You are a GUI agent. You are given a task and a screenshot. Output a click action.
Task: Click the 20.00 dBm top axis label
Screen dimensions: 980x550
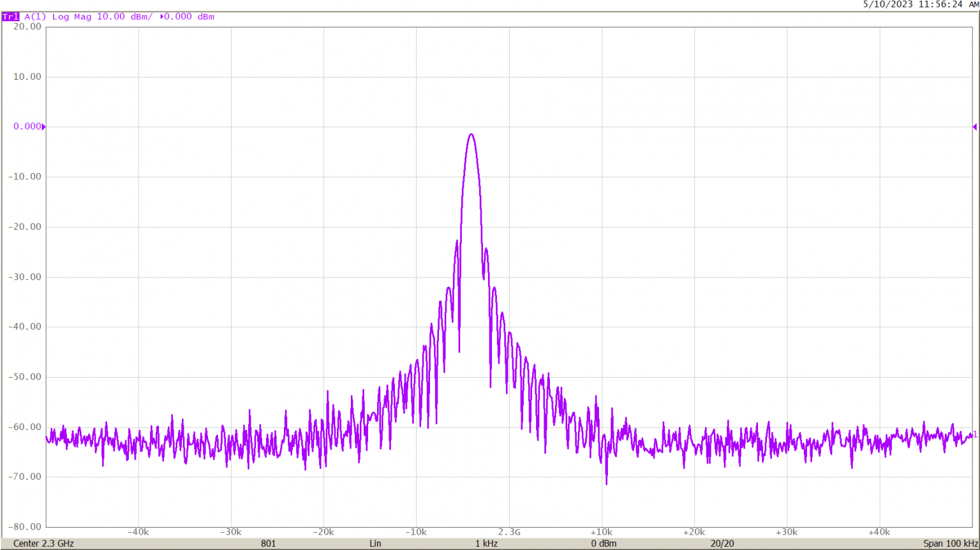click(x=26, y=27)
